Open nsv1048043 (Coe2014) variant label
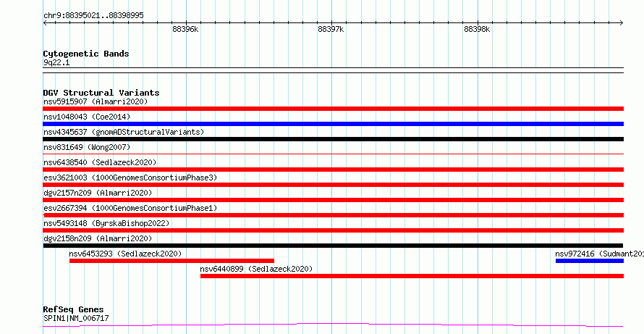644x334 pixels. (x=87, y=117)
